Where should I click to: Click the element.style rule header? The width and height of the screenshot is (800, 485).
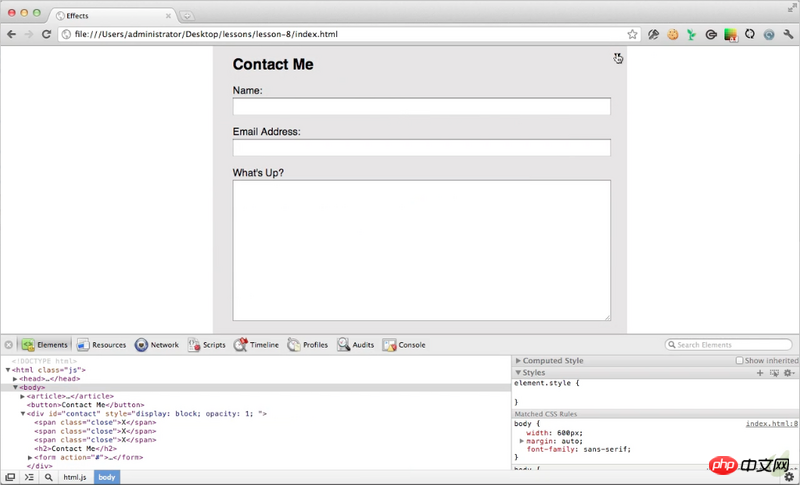coord(546,383)
